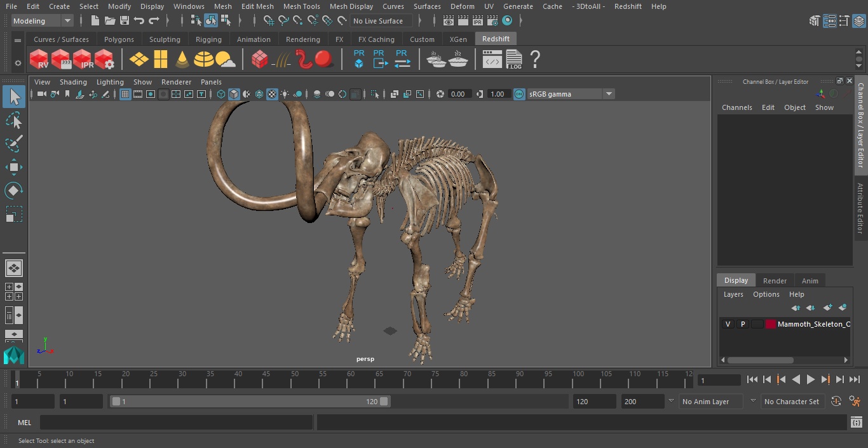The height and width of the screenshot is (448, 868).
Task: Open the Channels menu
Action: click(736, 107)
